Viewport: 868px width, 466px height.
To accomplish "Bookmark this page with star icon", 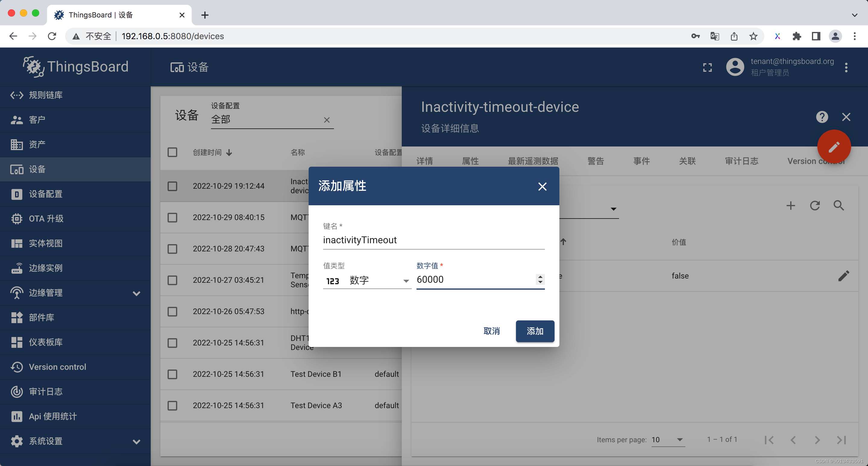I will click(753, 36).
